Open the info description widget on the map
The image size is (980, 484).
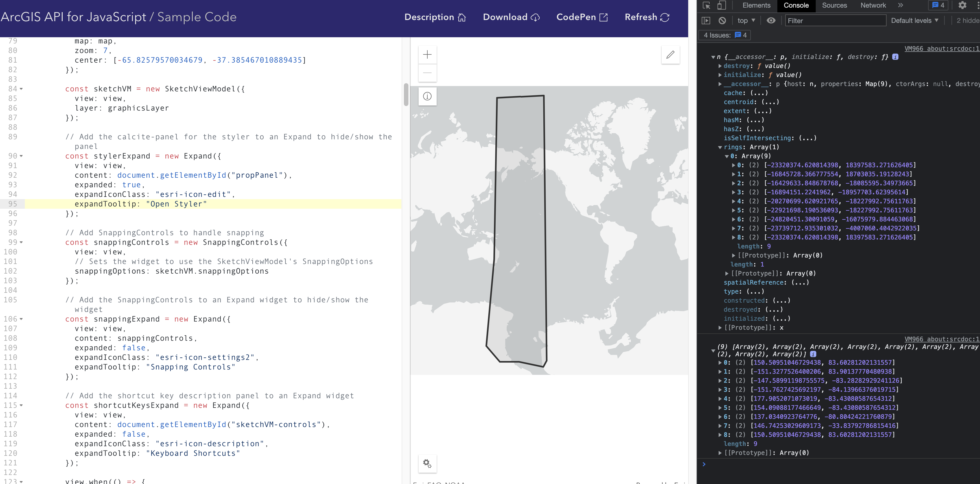[x=427, y=96]
